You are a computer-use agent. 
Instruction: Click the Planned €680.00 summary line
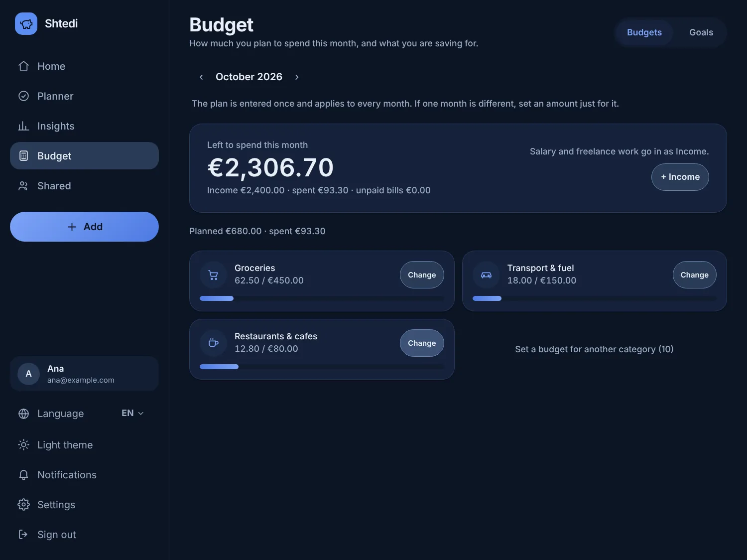(257, 231)
